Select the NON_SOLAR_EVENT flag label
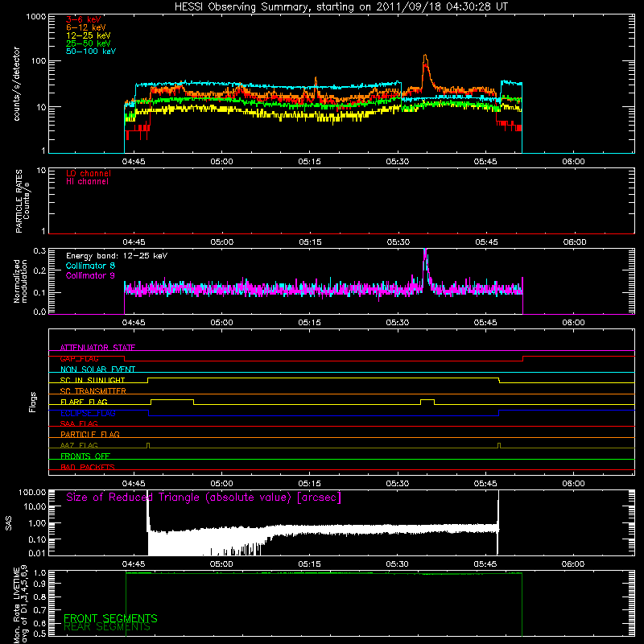The image size is (644, 644). [97, 369]
